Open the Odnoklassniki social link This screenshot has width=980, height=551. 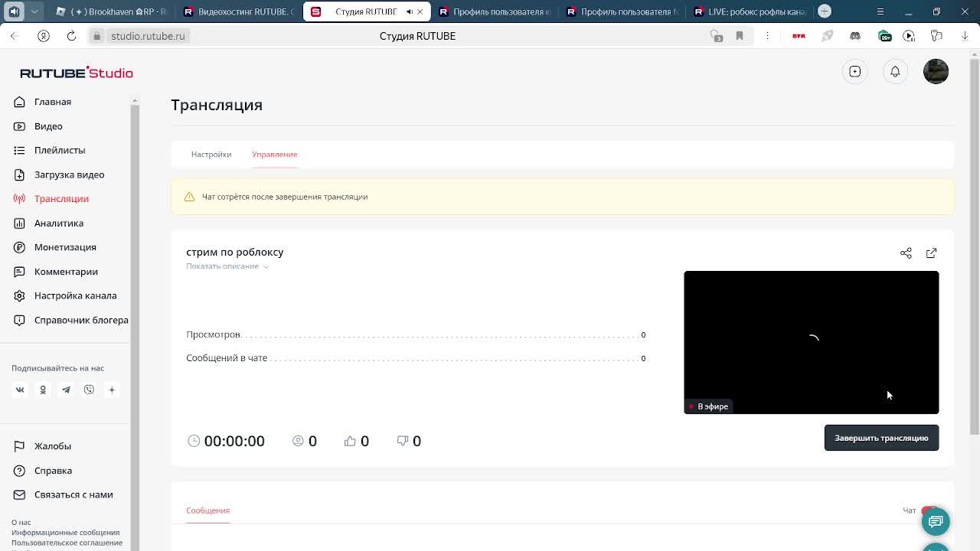[43, 390]
